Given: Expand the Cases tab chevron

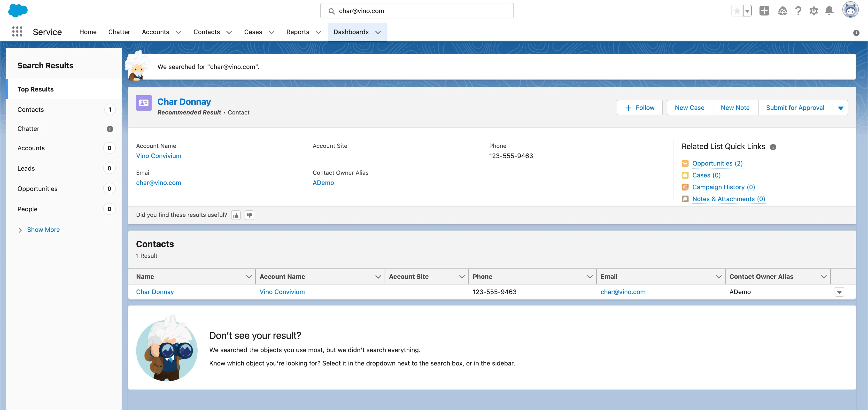Looking at the screenshot, I should (271, 32).
